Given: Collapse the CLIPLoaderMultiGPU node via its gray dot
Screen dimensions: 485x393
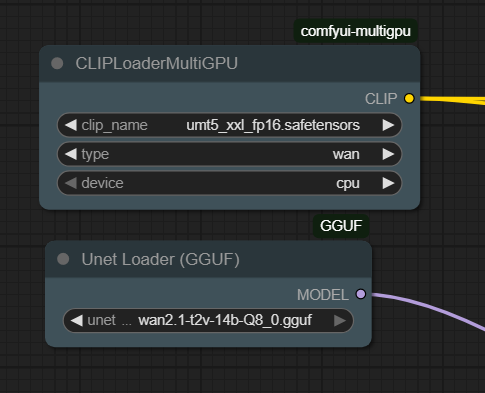Looking at the screenshot, I should [x=57, y=63].
